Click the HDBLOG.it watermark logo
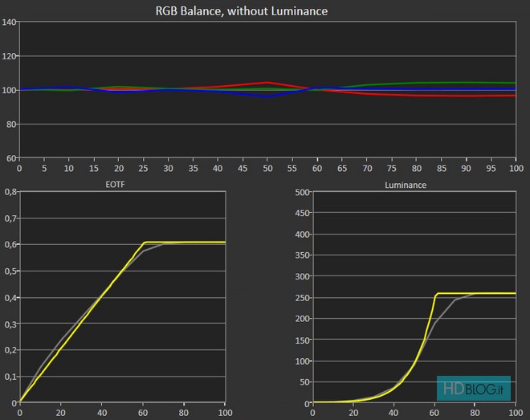Screen dimensions: 530x420 (x=474, y=386)
